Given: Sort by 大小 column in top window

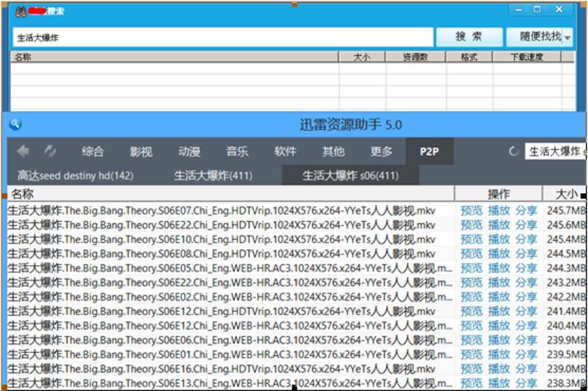Looking at the screenshot, I should pos(362,57).
